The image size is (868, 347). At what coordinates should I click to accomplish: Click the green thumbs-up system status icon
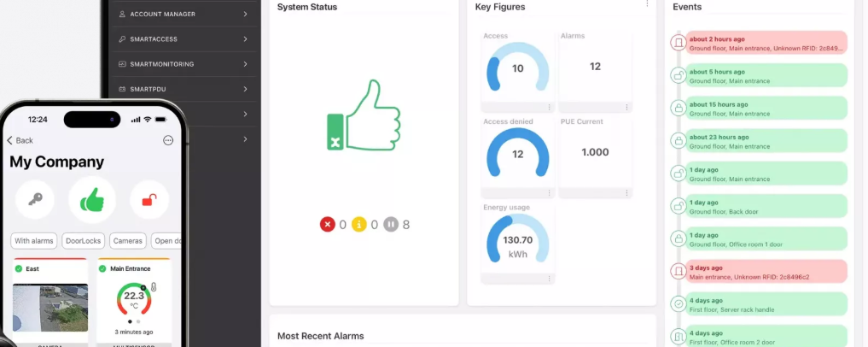pyautogui.click(x=364, y=115)
